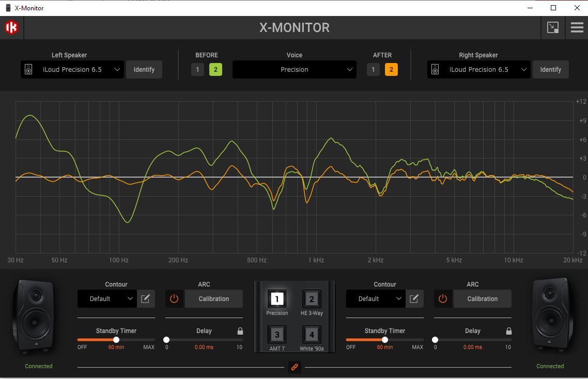
Task: Click the right Delay slider handle
Action: [435, 340]
